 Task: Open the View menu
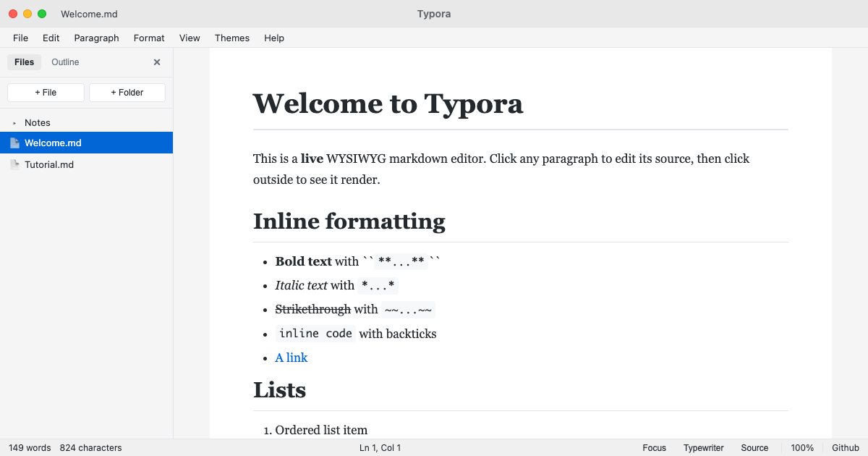pos(190,38)
